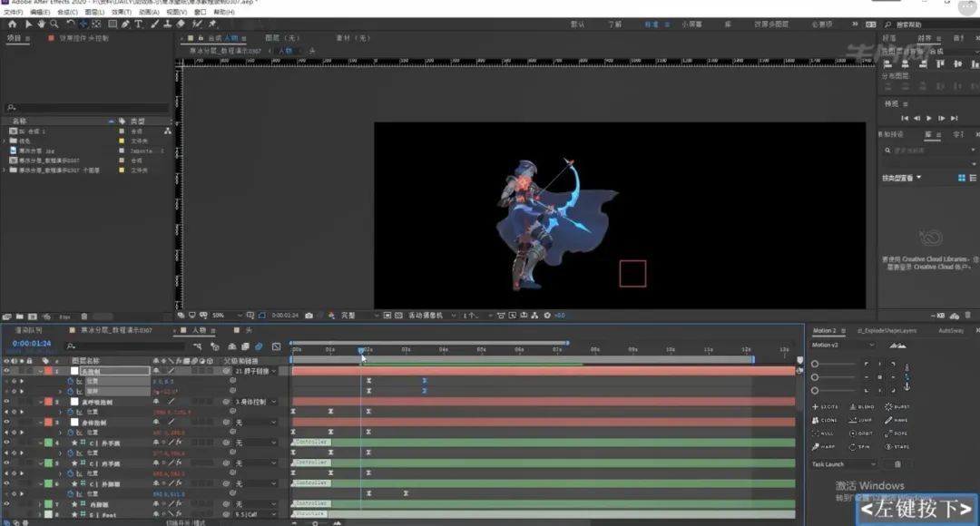Toggle stopwatch on first 位置 property
Screen dimensions: 980x526
click(x=71, y=381)
